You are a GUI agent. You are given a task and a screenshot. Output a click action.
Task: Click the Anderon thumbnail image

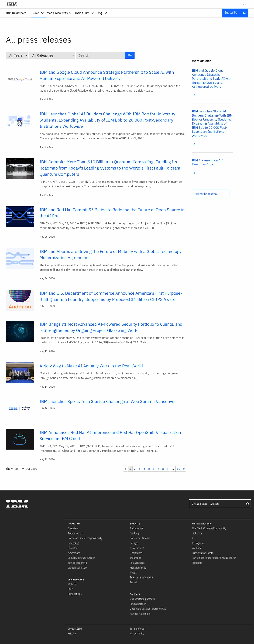tap(20, 300)
